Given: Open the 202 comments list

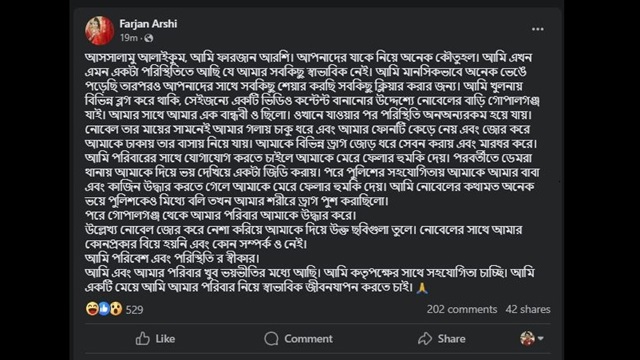Looking at the screenshot, I should pyautogui.click(x=462, y=309).
